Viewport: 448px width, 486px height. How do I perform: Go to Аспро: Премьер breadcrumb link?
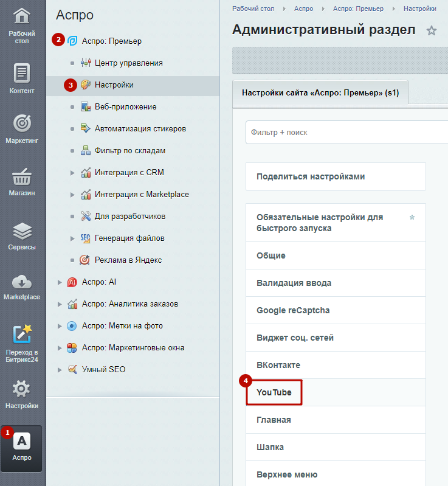[x=358, y=9]
